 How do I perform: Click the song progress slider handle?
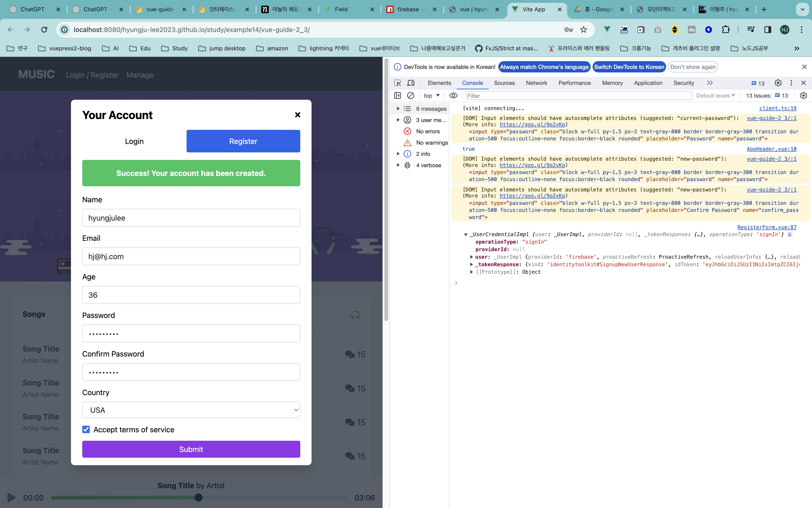pos(199,498)
